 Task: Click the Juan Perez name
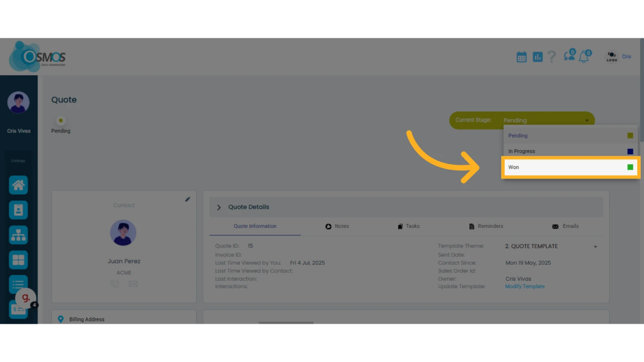(124, 261)
